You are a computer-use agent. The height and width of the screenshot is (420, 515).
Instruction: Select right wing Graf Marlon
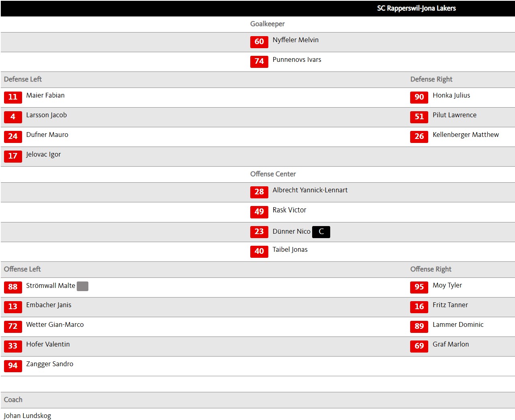tap(451, 344)
